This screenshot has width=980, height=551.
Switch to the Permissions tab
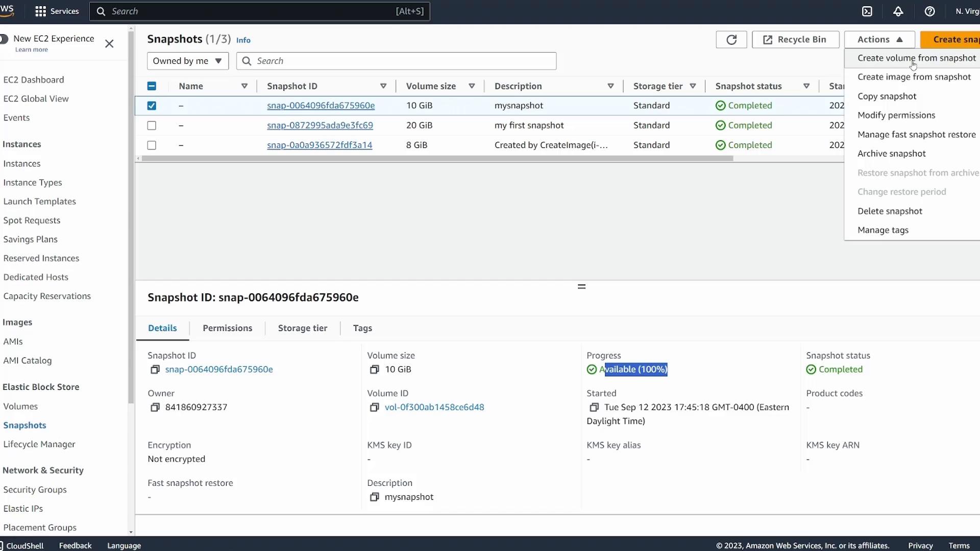point(227,328)
